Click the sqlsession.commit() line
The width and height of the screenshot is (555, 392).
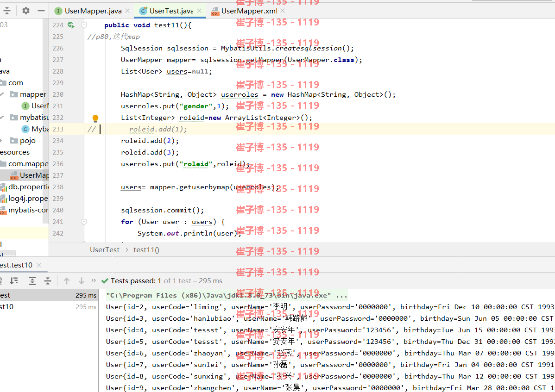[162, 210]
